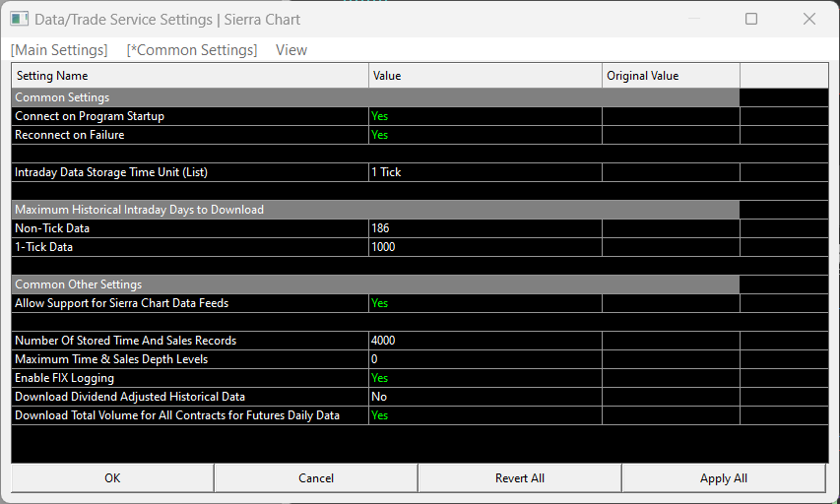Toggle Reconnect on Failure Yes value

tap(485, 135)
